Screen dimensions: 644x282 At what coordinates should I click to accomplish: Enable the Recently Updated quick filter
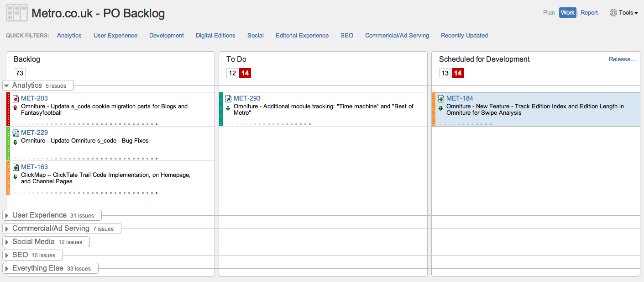tap(464, 36)
